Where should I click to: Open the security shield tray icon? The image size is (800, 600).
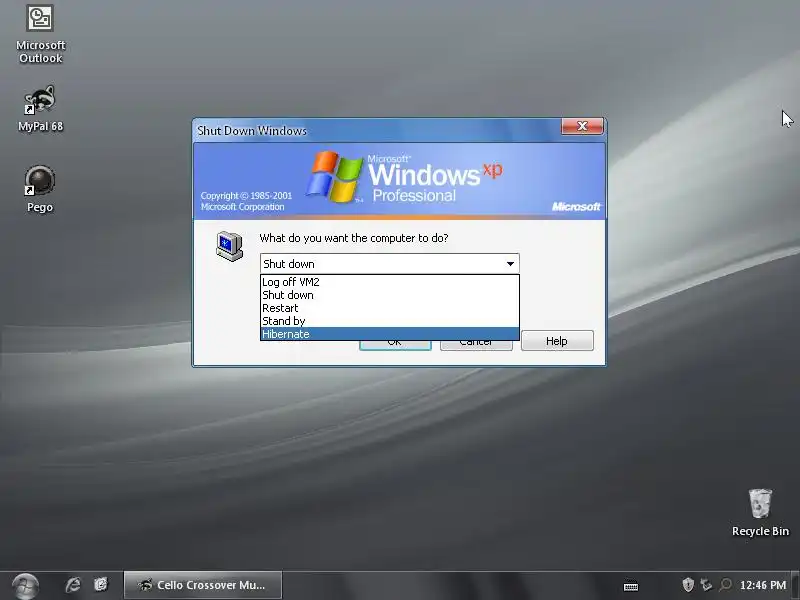tap(688, 585)
